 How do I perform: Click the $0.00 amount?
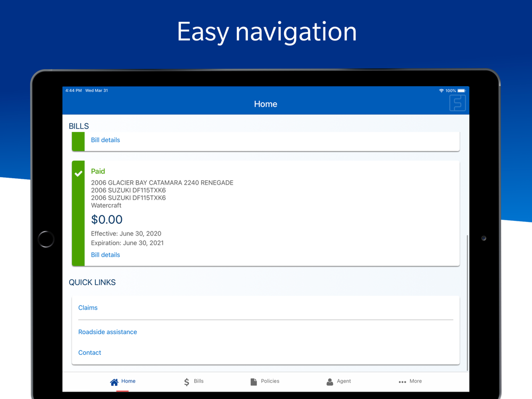106,220
